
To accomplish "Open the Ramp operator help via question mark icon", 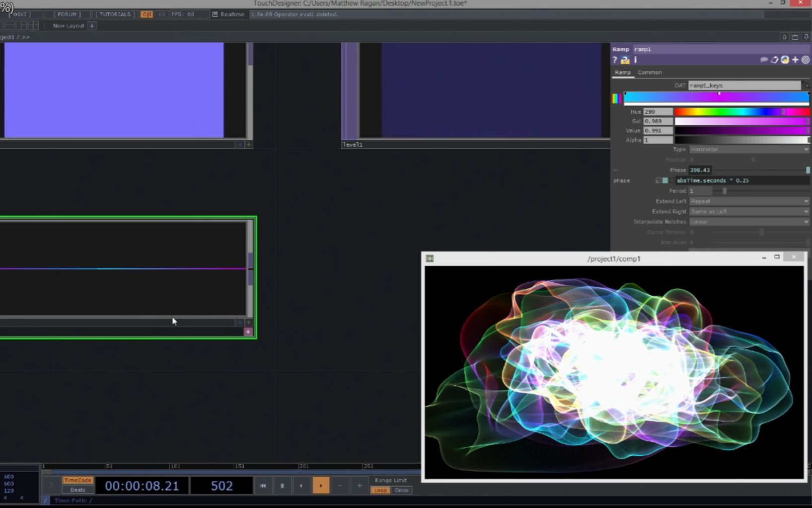I will tap(615, 60).
